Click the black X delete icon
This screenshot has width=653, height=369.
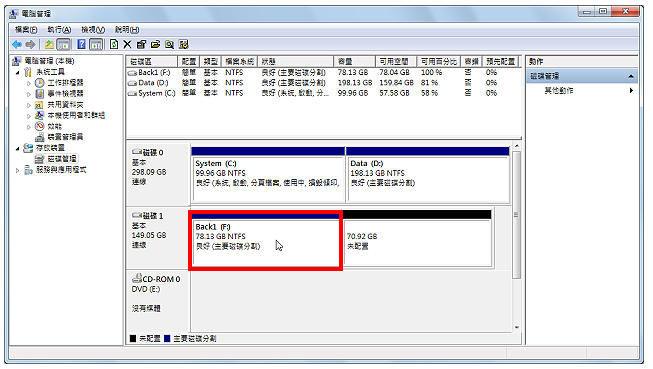point(127,44)
